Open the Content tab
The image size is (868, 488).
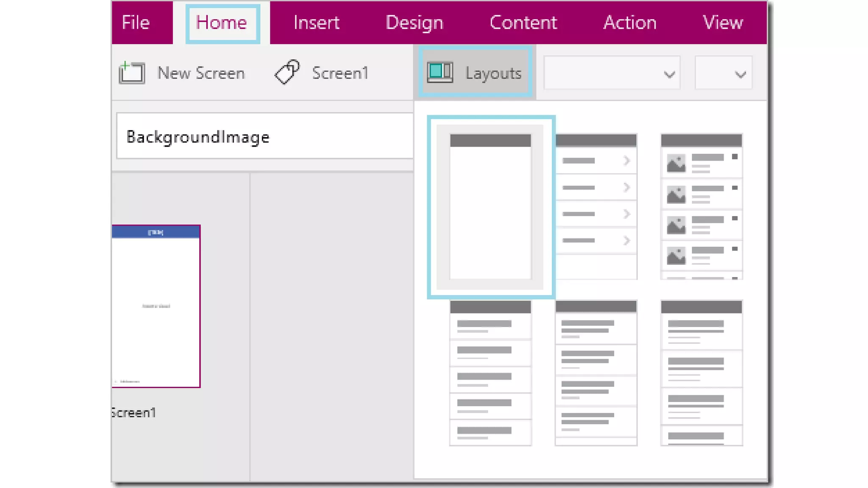(x=523, y=22)
